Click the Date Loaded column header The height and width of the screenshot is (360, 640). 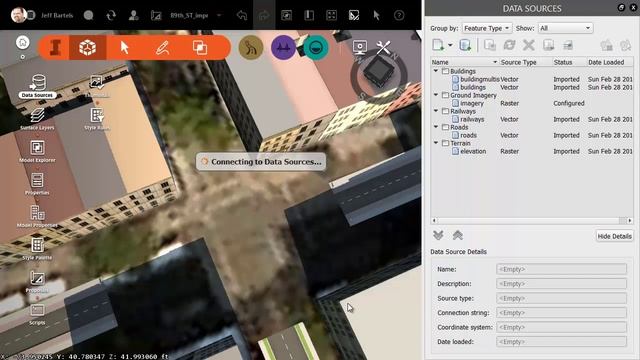(610, 62)
